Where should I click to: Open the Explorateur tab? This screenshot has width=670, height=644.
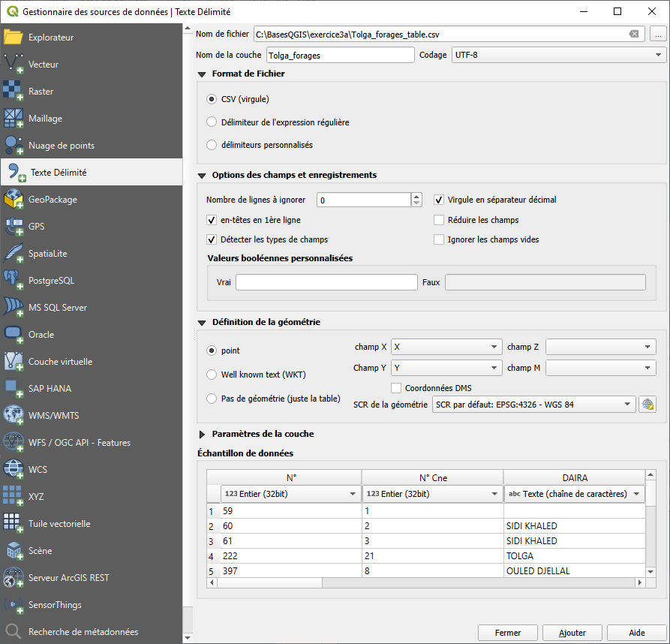coord(51,38)
